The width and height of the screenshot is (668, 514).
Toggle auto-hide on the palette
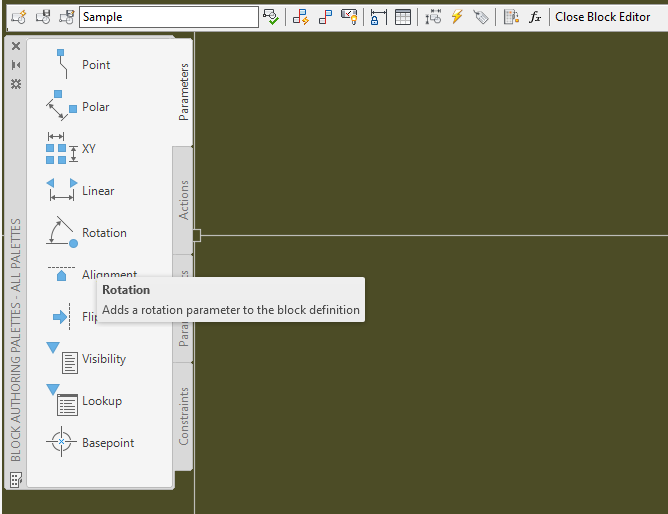(x=16, y=65)
